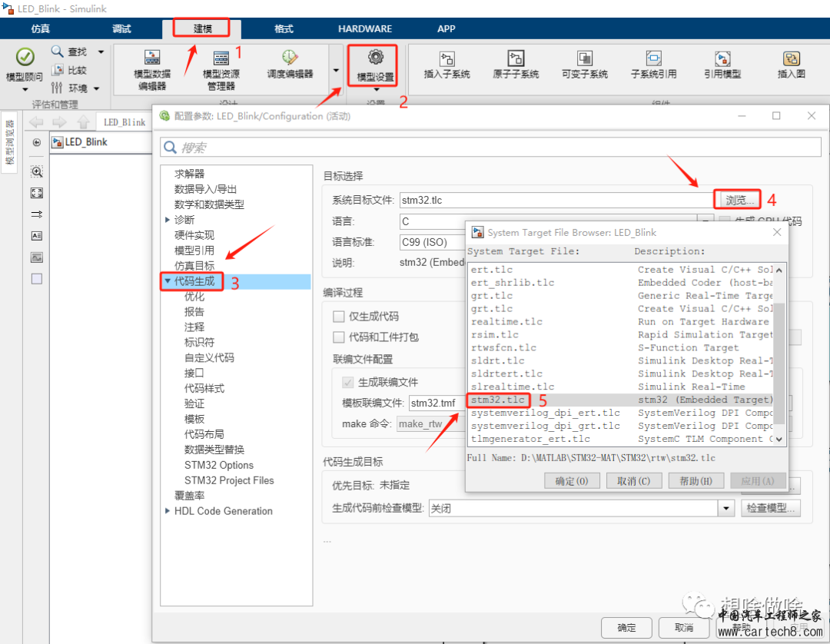
Task: Open the 环境 environment sliders icon
Action: point(57,88)
